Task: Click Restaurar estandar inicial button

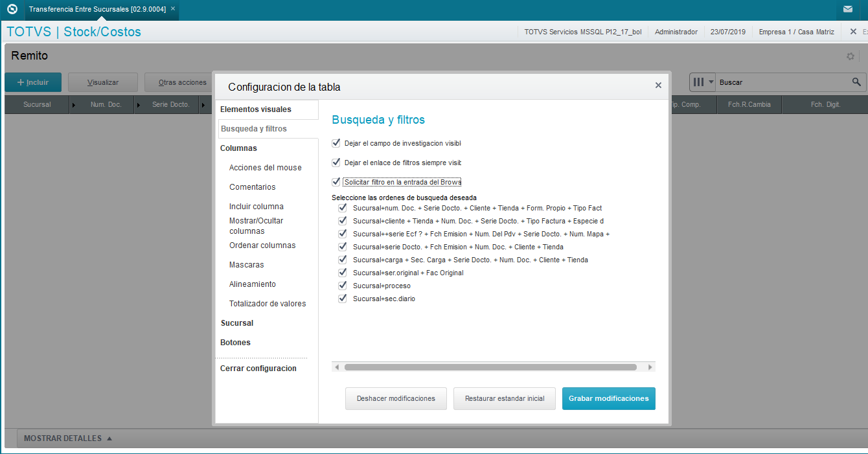Action: tap(505, 398)
